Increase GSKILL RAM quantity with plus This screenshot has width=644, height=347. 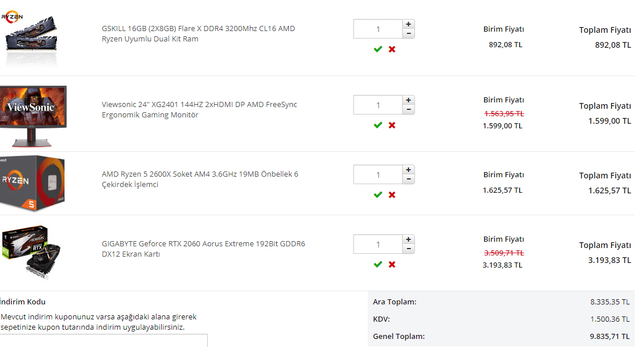409,24
